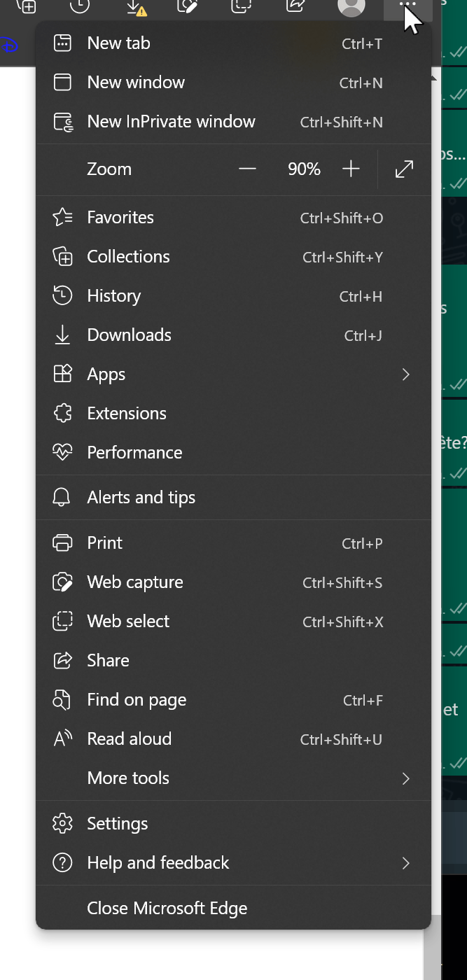467x980 pixels.
Task: Open a New InPrivate window
Action: (x=233, y=122)
